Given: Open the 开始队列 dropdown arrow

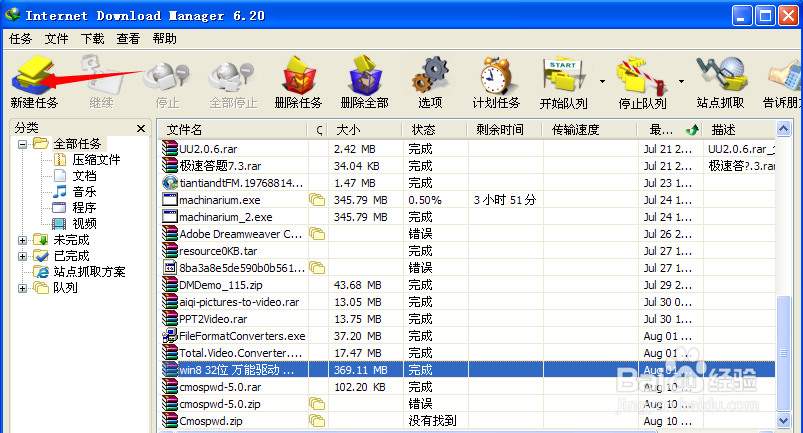Looking at the screenshot, I should click(x=602, y=81).
